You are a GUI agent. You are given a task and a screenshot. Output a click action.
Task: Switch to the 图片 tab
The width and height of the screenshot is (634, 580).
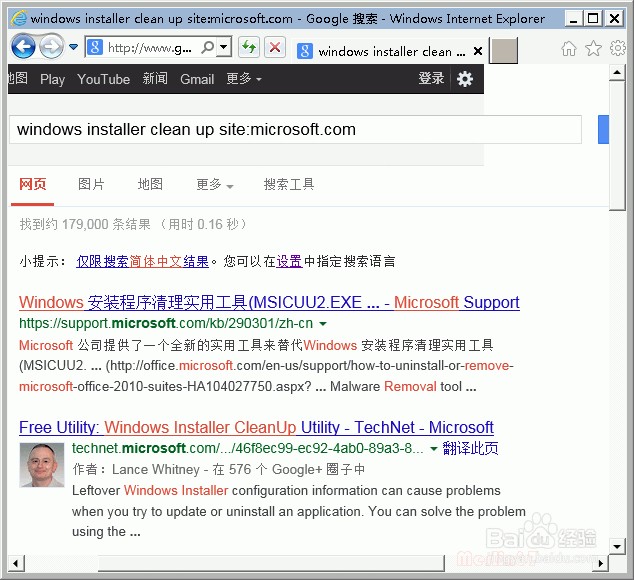(x=91, y=184)
